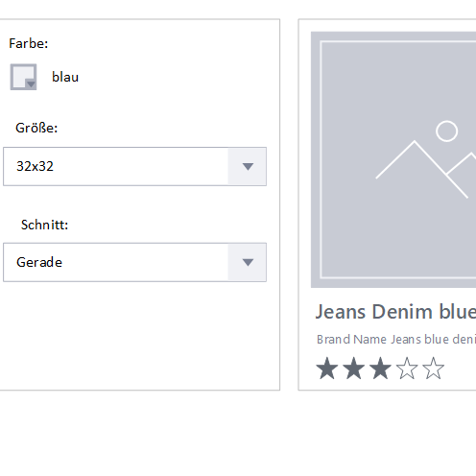Open the blau color picker swatch
Viewport: 476px width, 476px height.
23,77
